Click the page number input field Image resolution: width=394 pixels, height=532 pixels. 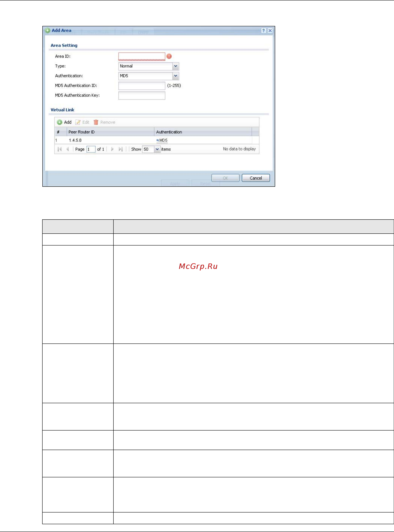pyautogui.click(x=91, y=149)
